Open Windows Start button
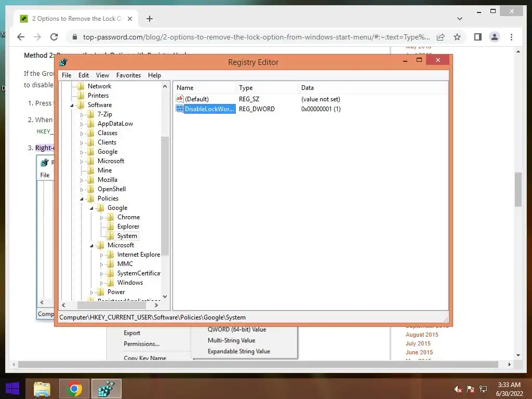The height and width of the screenshot is (399, 532). (x=12, y=389)
